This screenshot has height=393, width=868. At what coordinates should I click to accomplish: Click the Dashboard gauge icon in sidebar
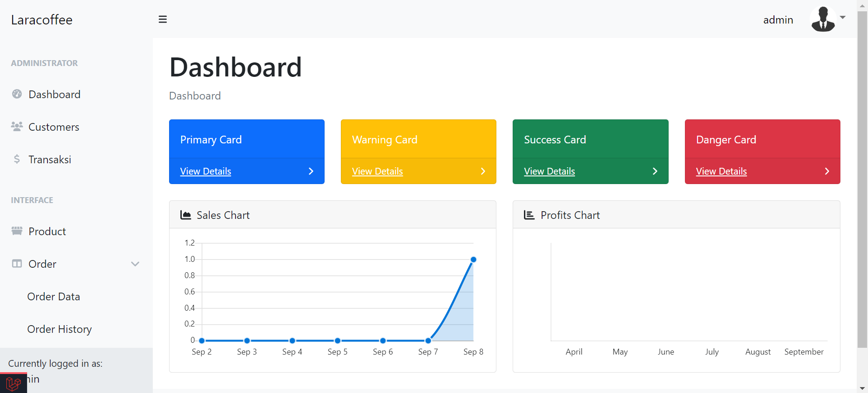point(17,94)
